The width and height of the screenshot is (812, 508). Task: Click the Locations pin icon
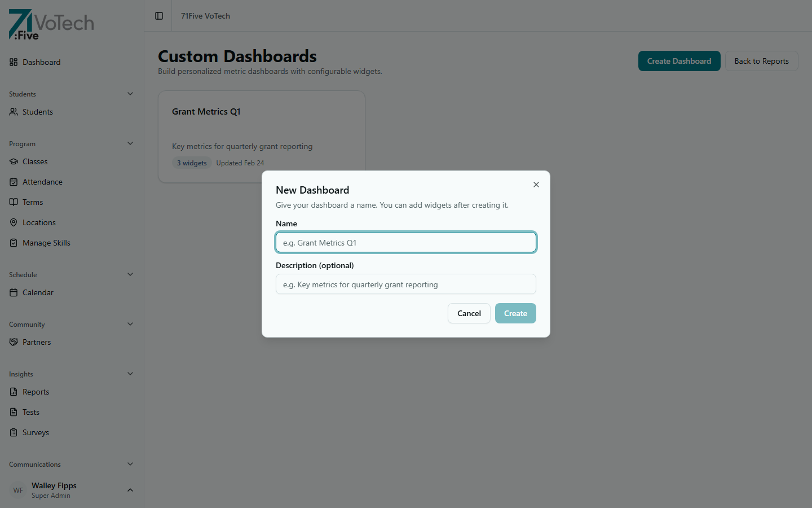13,222
